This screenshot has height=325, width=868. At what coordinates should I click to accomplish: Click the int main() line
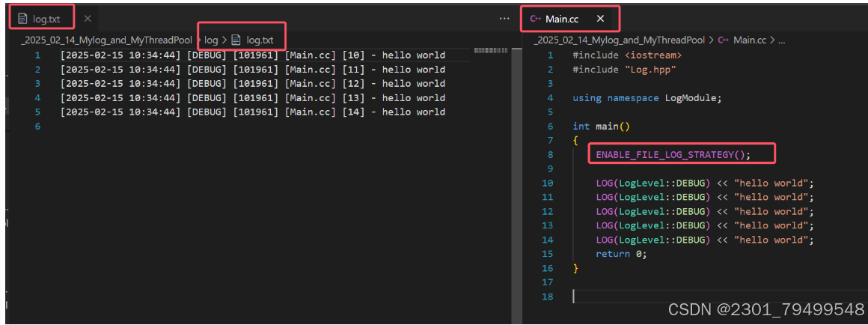(602, 127)
